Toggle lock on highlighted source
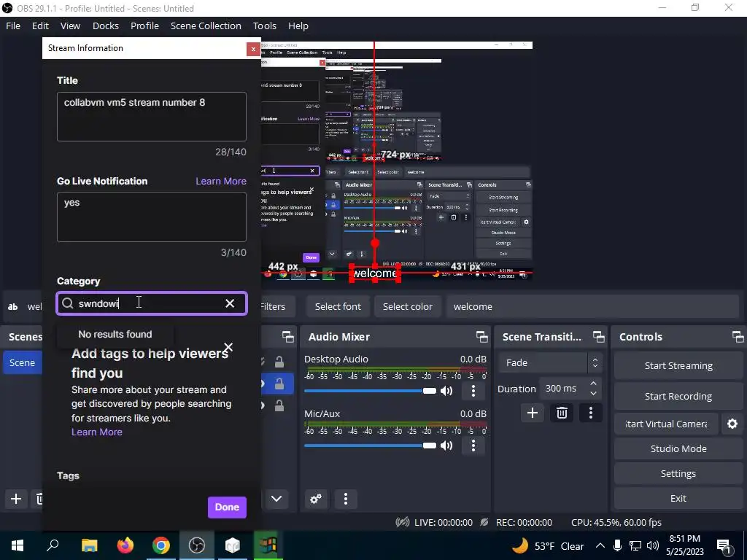Viewport: 747px width, 560px height. coord(279,384)
